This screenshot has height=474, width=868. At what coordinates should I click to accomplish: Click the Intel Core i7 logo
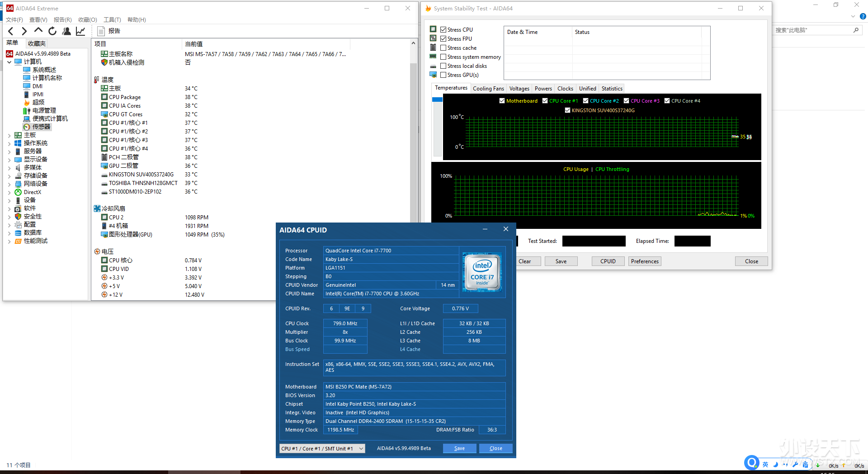(482, 272)
